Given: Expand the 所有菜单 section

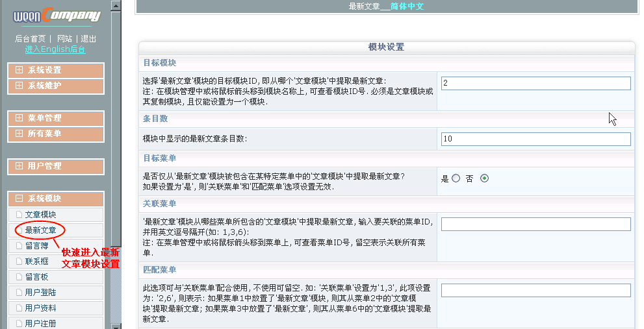Looking at the screenshot, I should (56, 134).
